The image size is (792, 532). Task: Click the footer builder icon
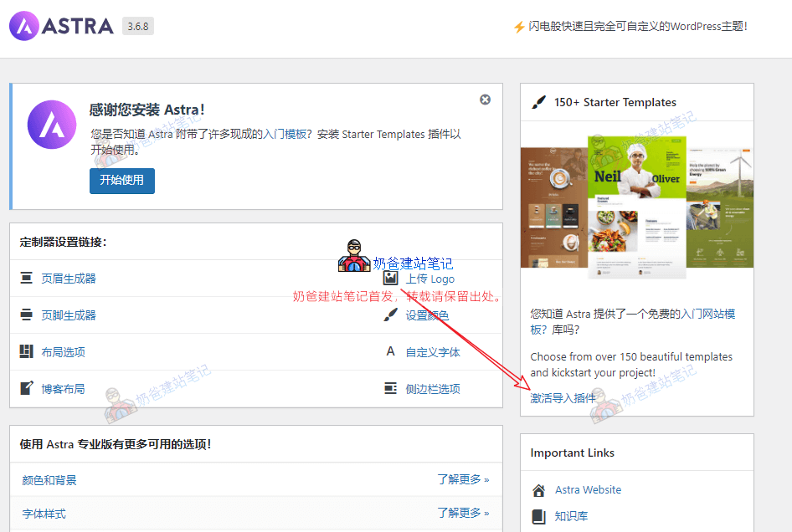tap(27, 315)
